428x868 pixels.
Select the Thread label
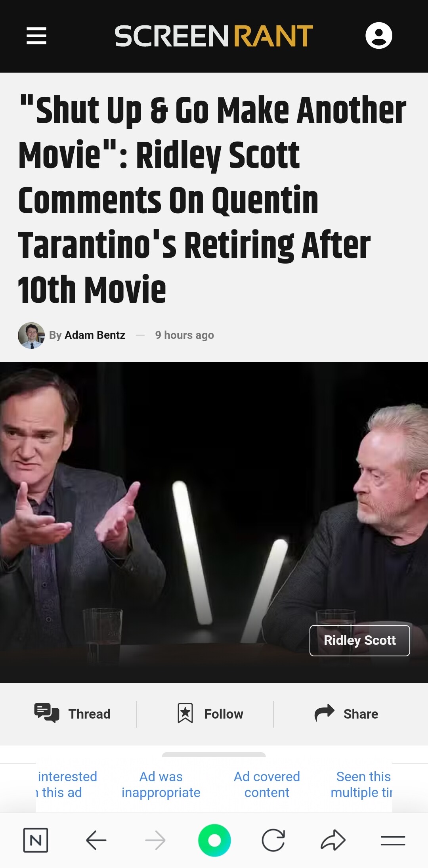pos(90,714)
